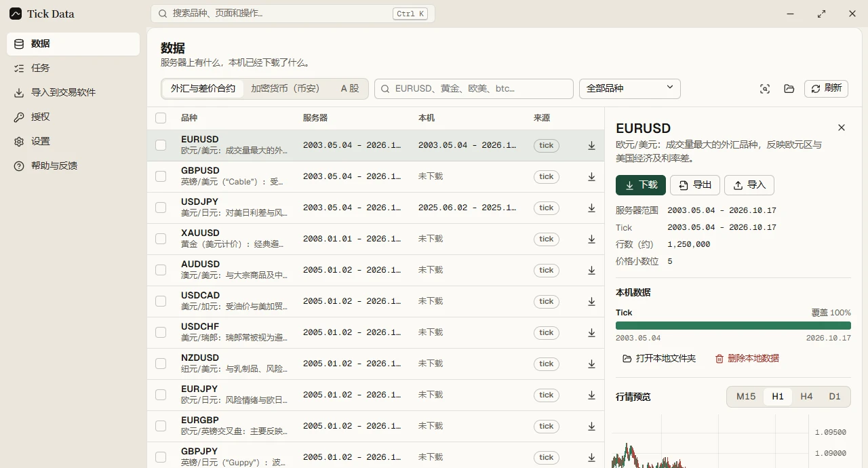
Task: Select the H1 timeframe
Action: (x=778, y=397)
